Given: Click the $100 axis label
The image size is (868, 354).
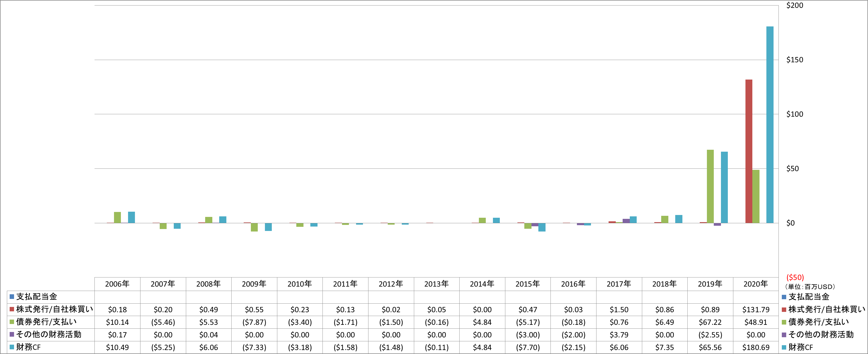Looking at the screenshot, I should coord(794,114).
